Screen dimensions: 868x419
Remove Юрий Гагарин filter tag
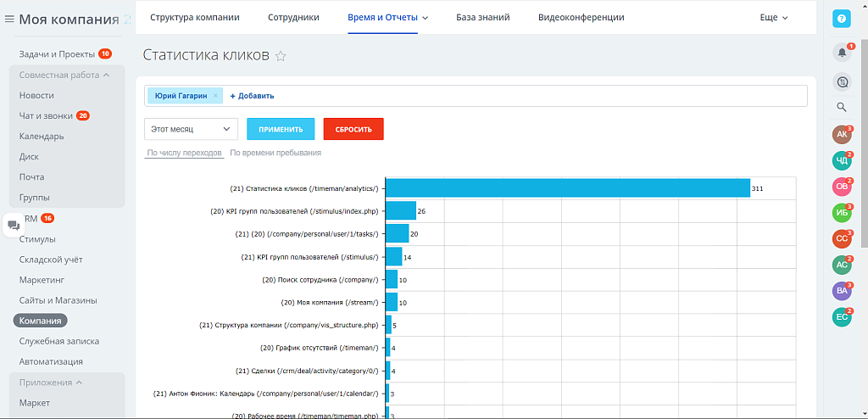[215, 96]
